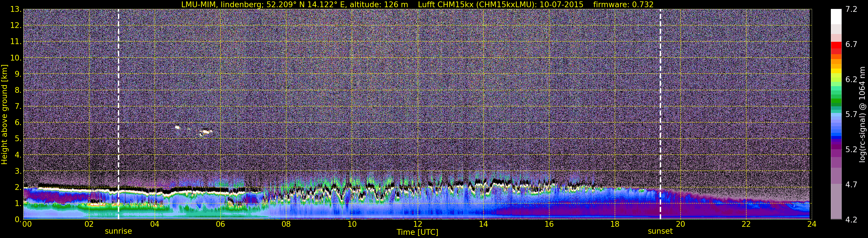The height and width of the screenshot is (238, 868).
Task: Click the 11. tick on height axis
Action: click(x=16, y=41)
